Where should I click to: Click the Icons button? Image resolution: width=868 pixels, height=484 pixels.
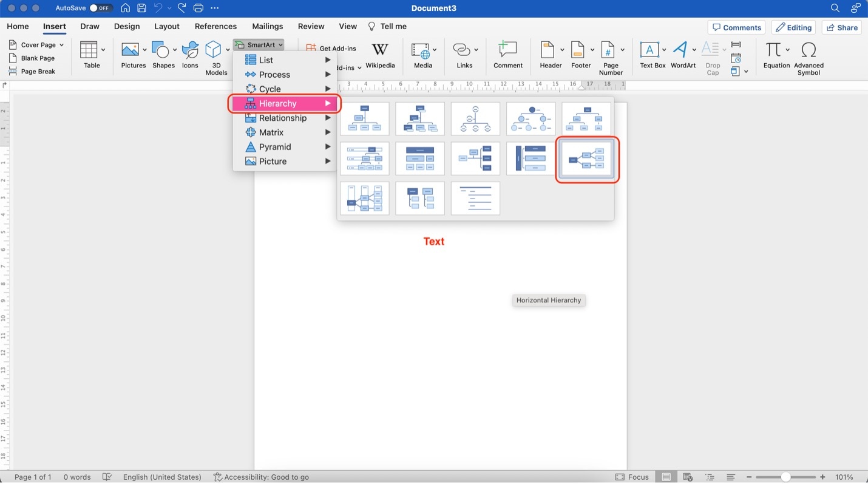coord(190,55)
